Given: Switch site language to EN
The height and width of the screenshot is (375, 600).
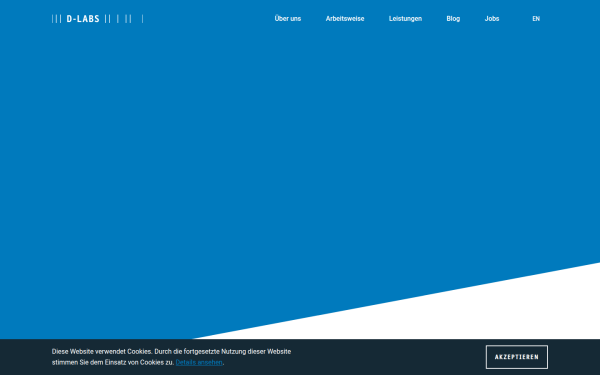Looking at the screenshot, I should click(536, 19).
